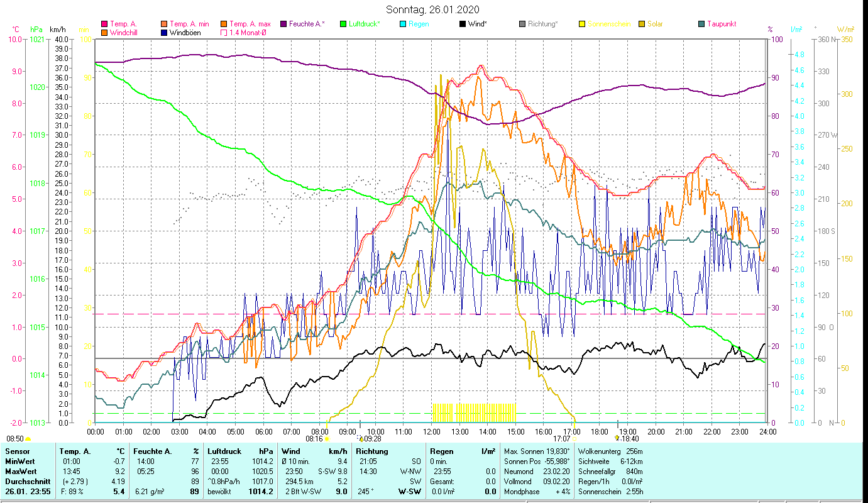Image resolution: width=868 pixels, height=503 pixels.
Task: Click the yellow sunshine duration bar on chart
Action: tap(475, 412)
